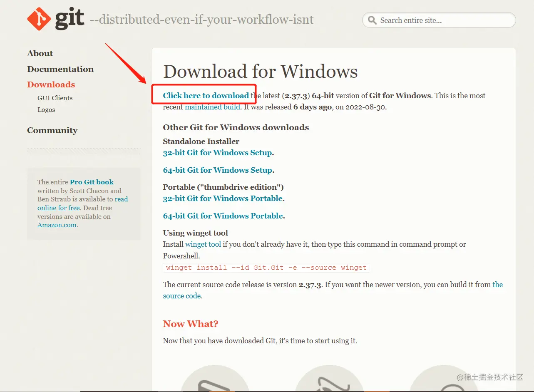Open the About section
Image resolution: width=534 pixels, height=392 pixels.
pyautogui.click(x=40, y=53)
